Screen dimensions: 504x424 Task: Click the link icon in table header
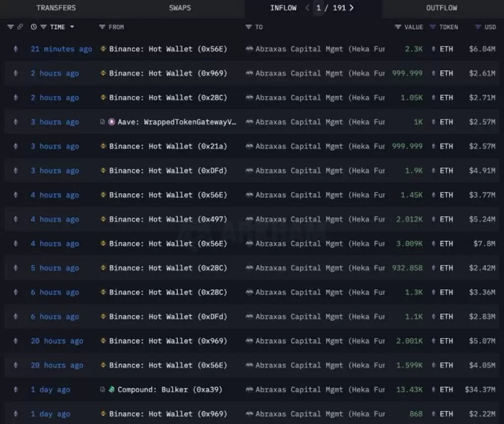tap(20, 27)
